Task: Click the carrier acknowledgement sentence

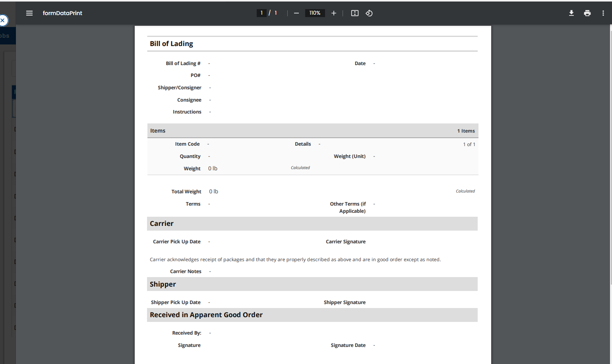Action: pyautogui.click(x=295, y=260)
